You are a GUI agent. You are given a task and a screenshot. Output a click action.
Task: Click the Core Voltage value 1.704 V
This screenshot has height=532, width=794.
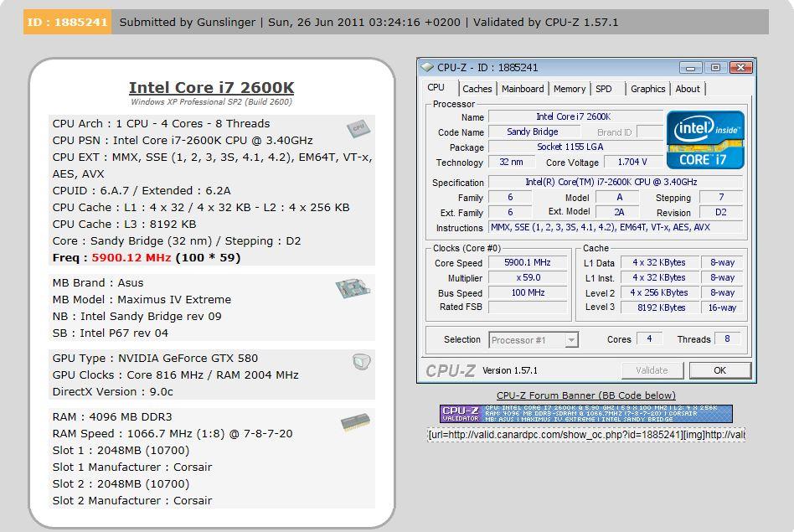point(632,163)
